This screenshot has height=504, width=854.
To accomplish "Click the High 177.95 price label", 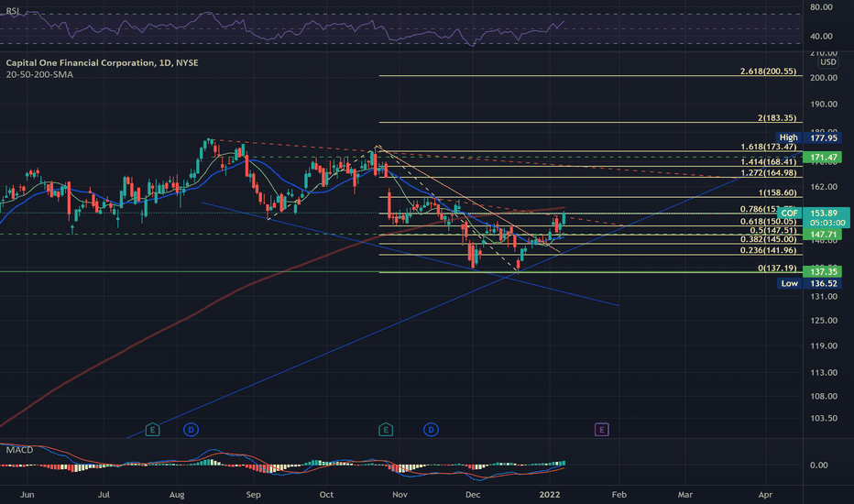I will pos(809,137).
